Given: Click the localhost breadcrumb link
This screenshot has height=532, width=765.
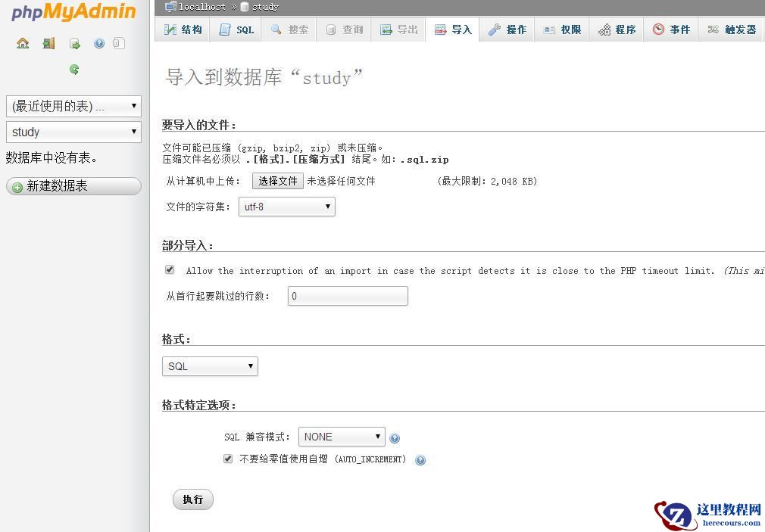Looking at the screenshot, I should tap(202, 7).
